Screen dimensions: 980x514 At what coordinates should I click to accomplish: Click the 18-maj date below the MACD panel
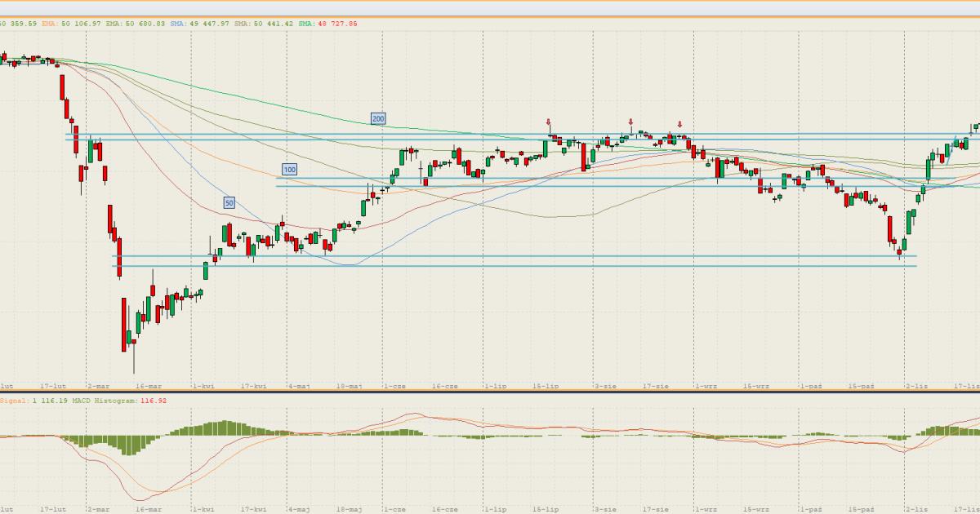click(x=350, y=509)
